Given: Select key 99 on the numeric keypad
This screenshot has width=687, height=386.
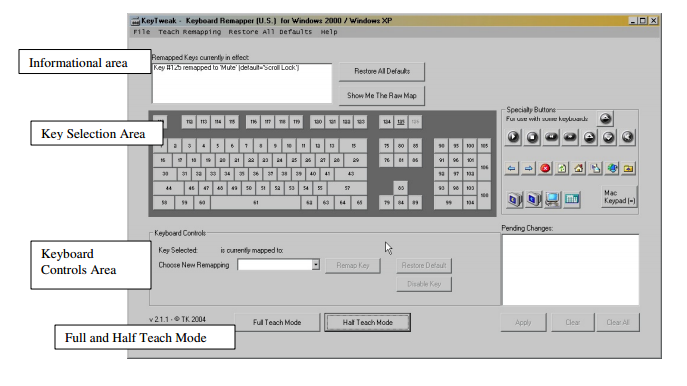Looking at the screenshot, I should (448, 202).
